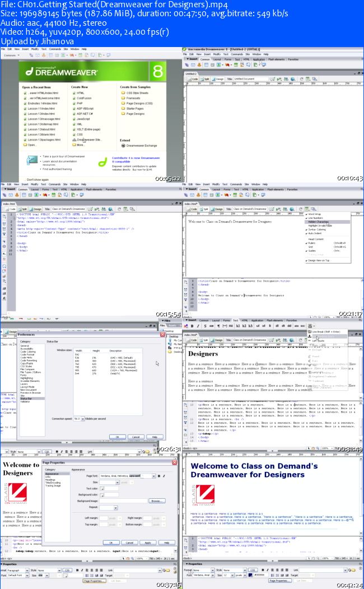Click Background color swatch in Page Properties

point(101,495)
